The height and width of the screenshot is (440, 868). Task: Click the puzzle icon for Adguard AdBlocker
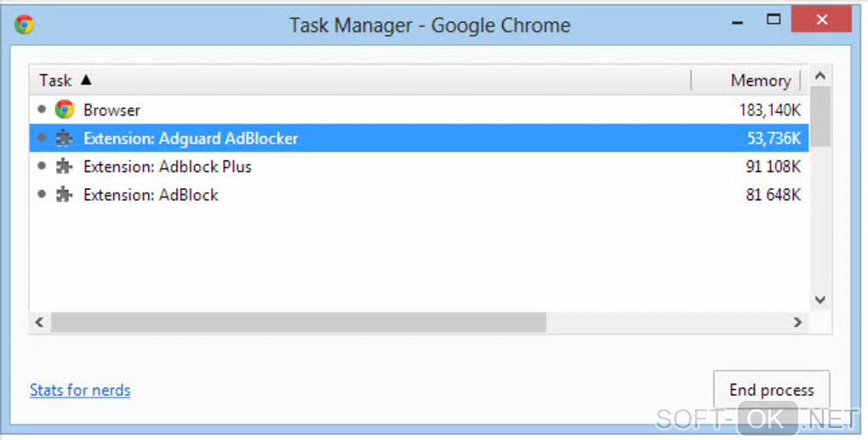click(64, 138)
